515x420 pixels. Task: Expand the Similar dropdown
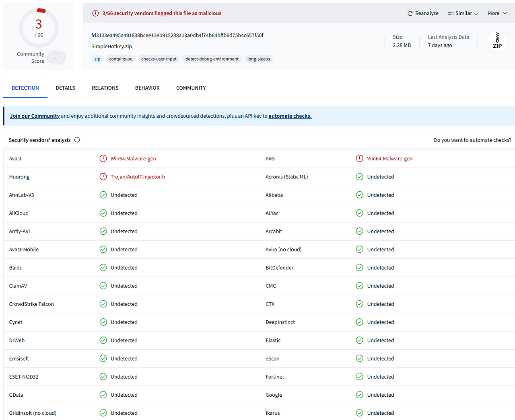click(x=463, y=13)
